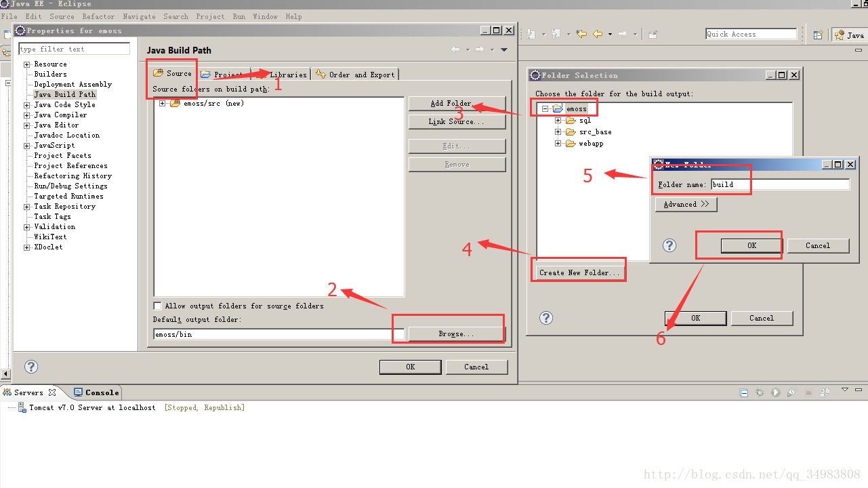Image resolution: width=868 pixels, height=488 pixels.
Task: Click the Advanced >> button
Action: (x=686, y=204)
